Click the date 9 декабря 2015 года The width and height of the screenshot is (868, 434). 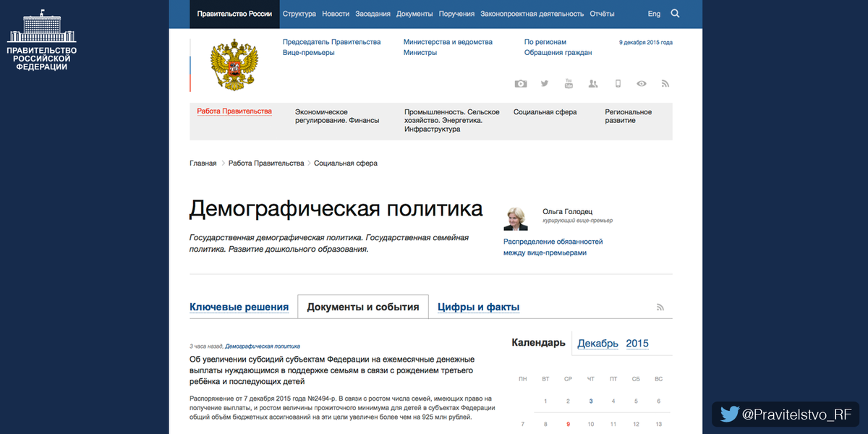[x=646, y=43]
